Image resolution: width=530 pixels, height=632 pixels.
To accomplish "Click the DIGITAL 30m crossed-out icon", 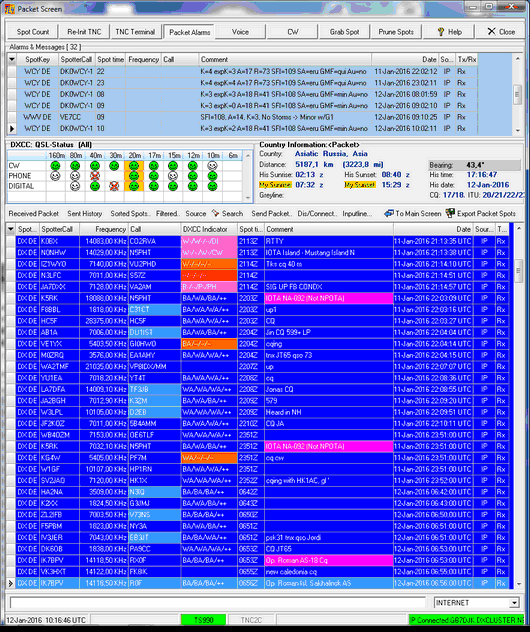I will coord(114,186).
